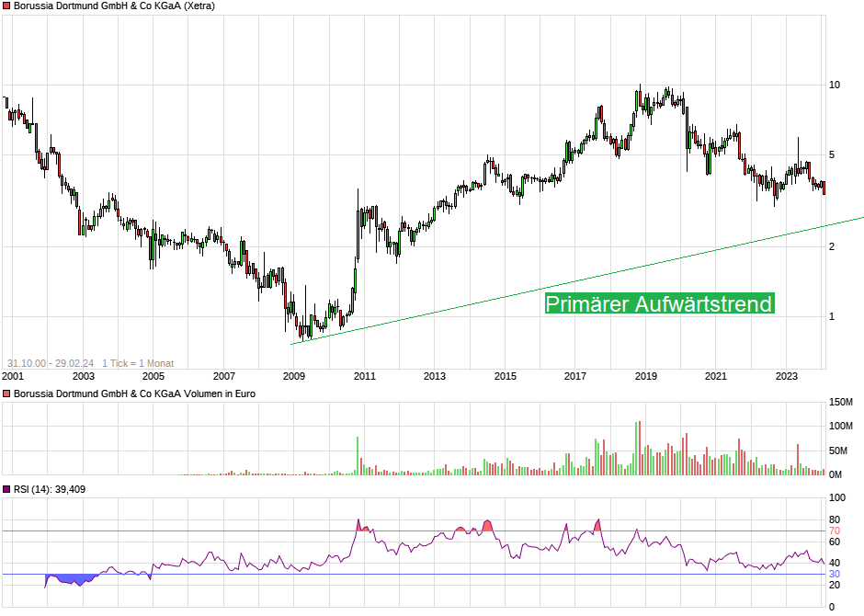Click the date range text 31.10.00 - 29.02.24
Screen dimensions: 864x616
point(51,364)
